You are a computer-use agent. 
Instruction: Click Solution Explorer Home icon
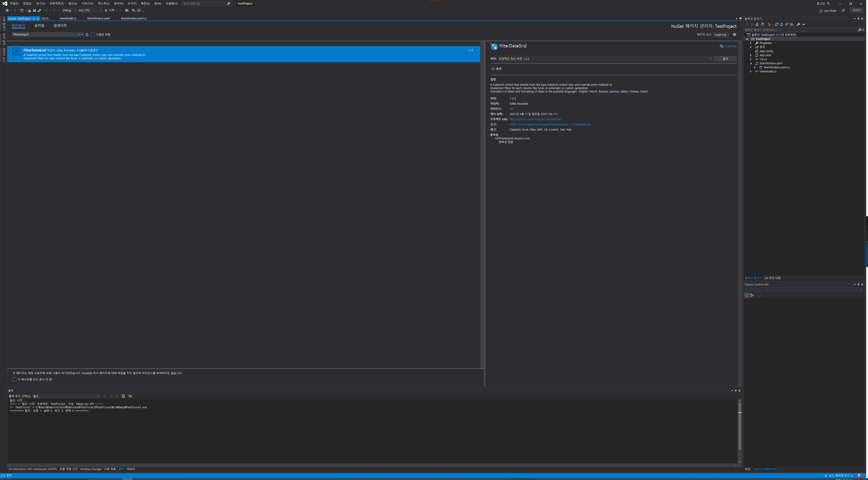click(x=757, y=24)
